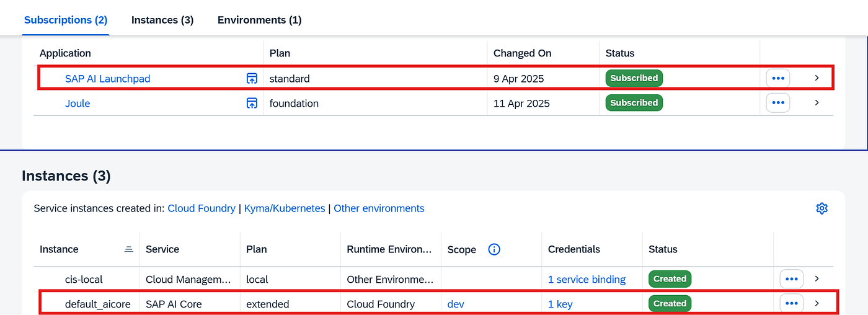
Task: Open actions menu for SAP AI Launchpad row
Action: (x=778, y=78)
